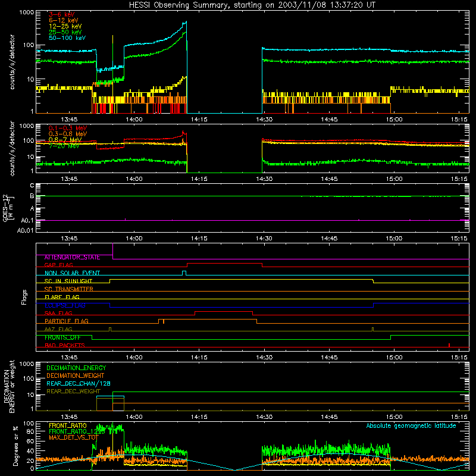Screen dimensions: 476x476
Task: Select the 12-25 keV legend label
Action: tap(65, 26)
